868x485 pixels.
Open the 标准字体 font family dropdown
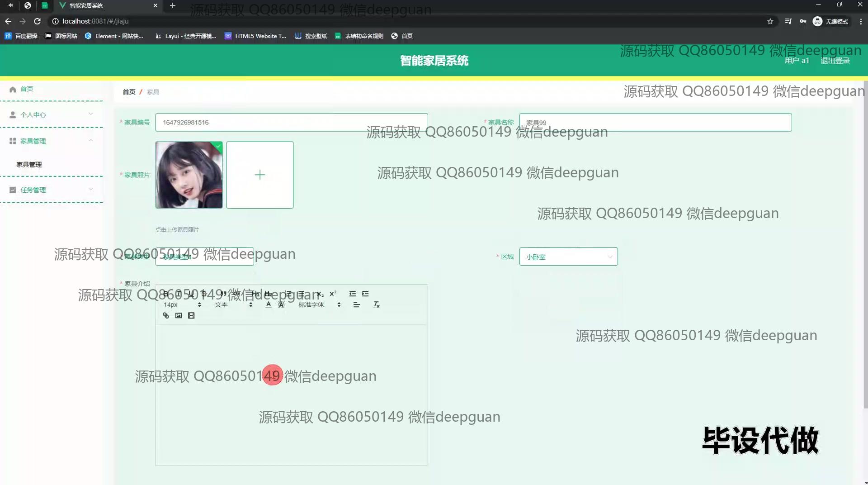[319, 305]
